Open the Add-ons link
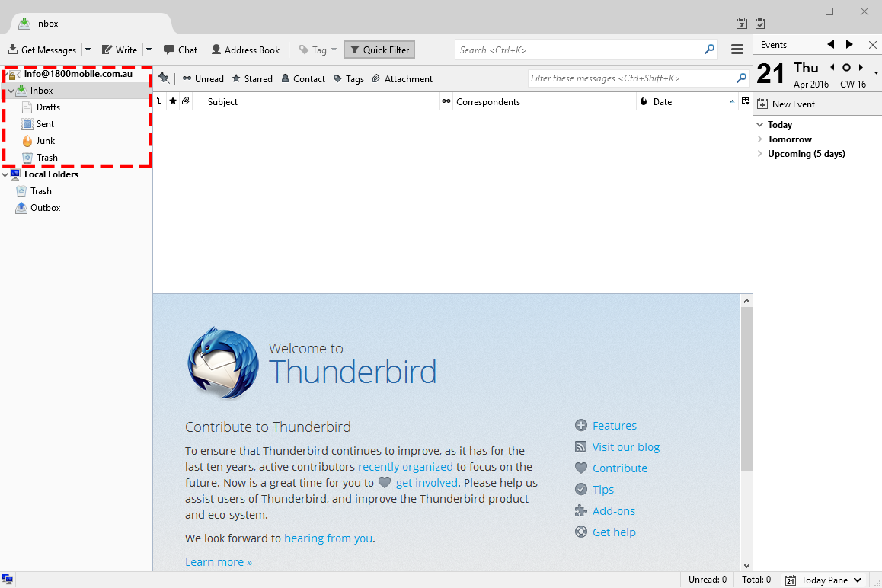Viewport: 882px width, 588px height. (614, 512)
